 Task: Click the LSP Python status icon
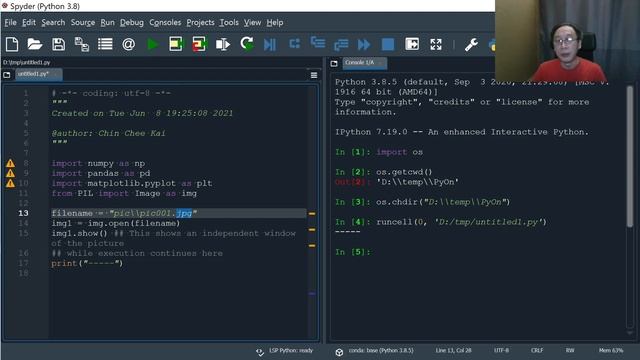(260, 351)
